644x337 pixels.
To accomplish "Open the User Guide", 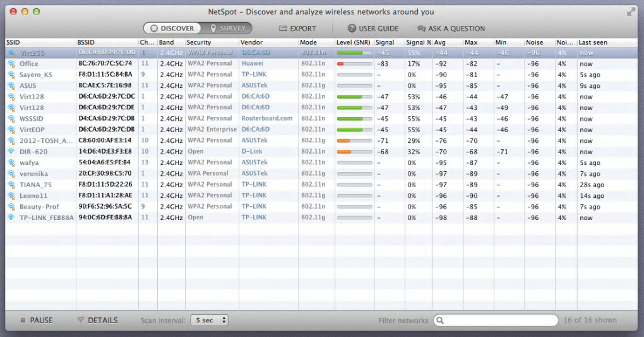I will coord(373,28).
